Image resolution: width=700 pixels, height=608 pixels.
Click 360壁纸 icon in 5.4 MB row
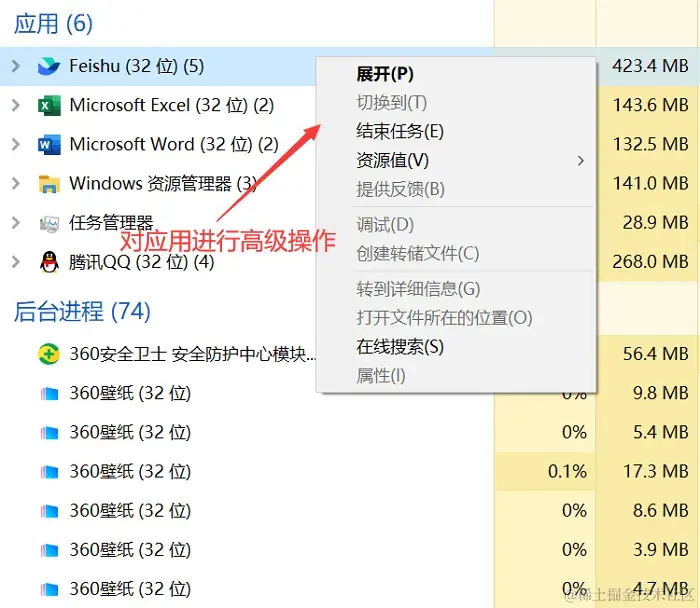tap(50, 433)
